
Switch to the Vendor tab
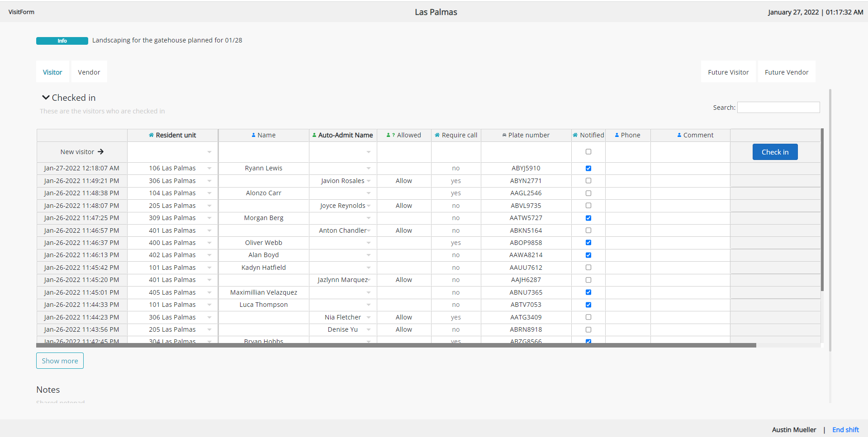coord(89,72)
